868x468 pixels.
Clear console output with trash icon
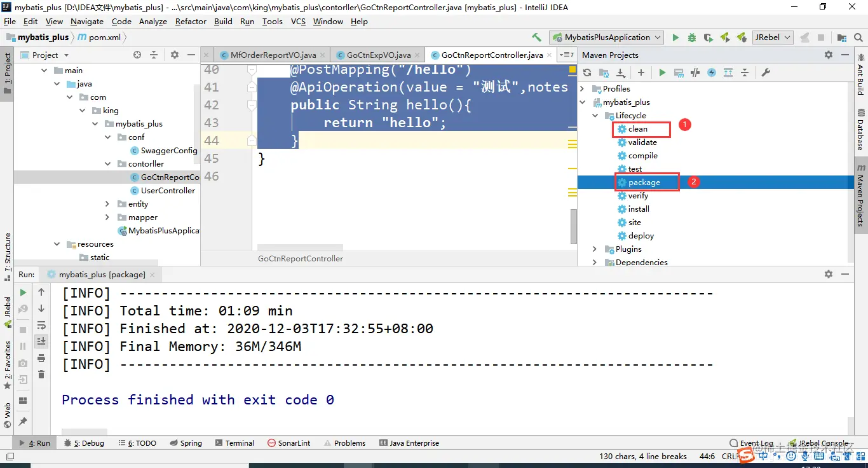[41, 375]
